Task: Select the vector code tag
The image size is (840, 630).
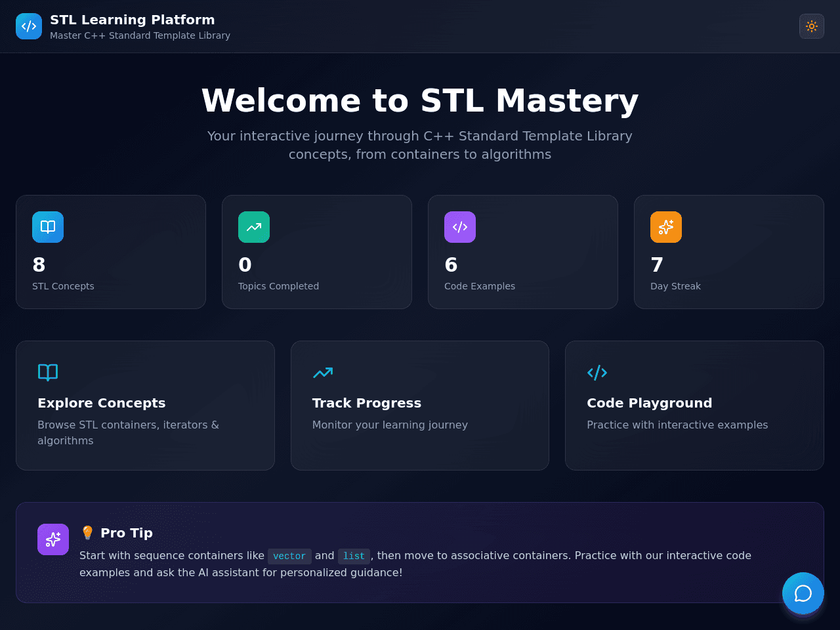Action: tap(289, 556)
